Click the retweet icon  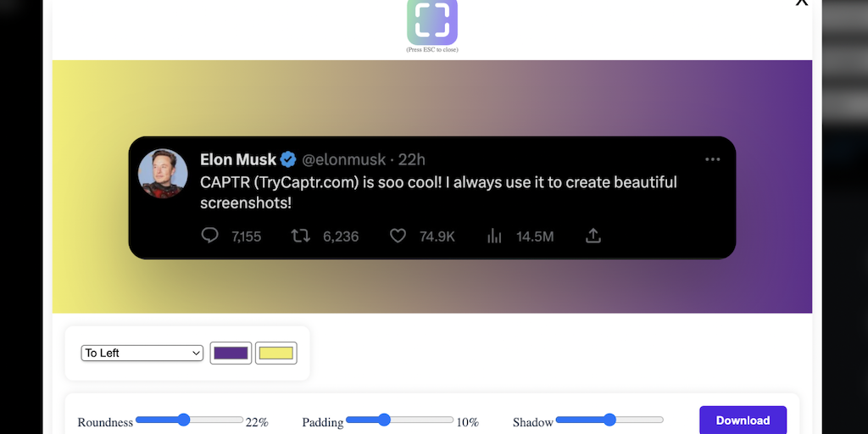pos(300,236)
